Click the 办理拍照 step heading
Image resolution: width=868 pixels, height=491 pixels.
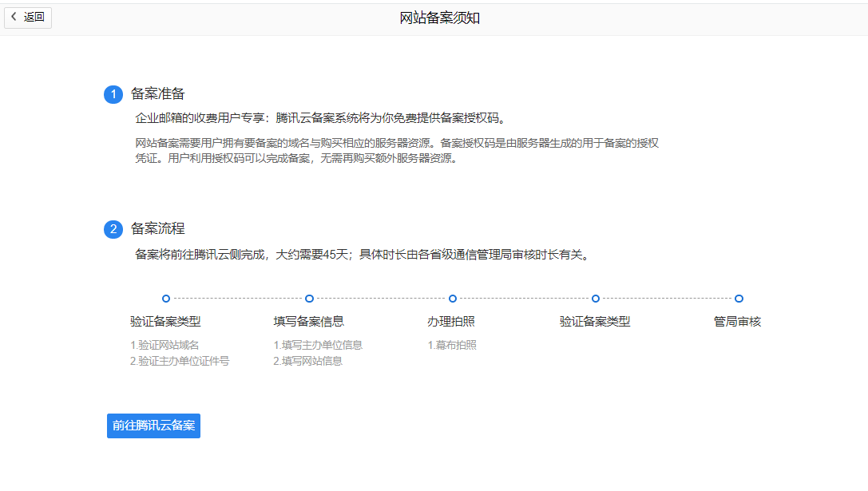452,322
